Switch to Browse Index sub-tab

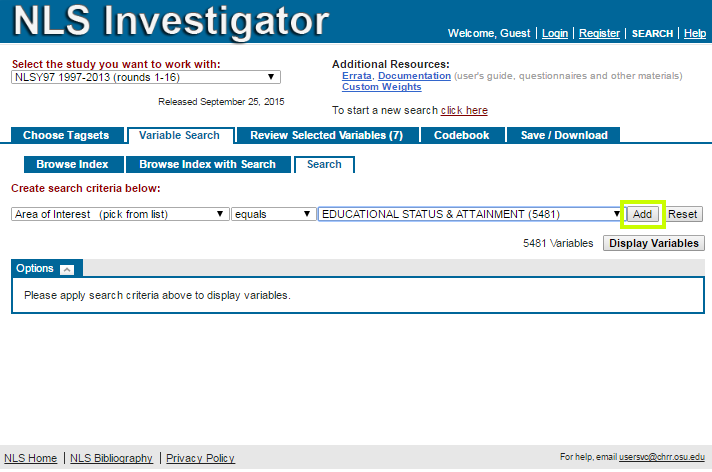coord(73,164)
